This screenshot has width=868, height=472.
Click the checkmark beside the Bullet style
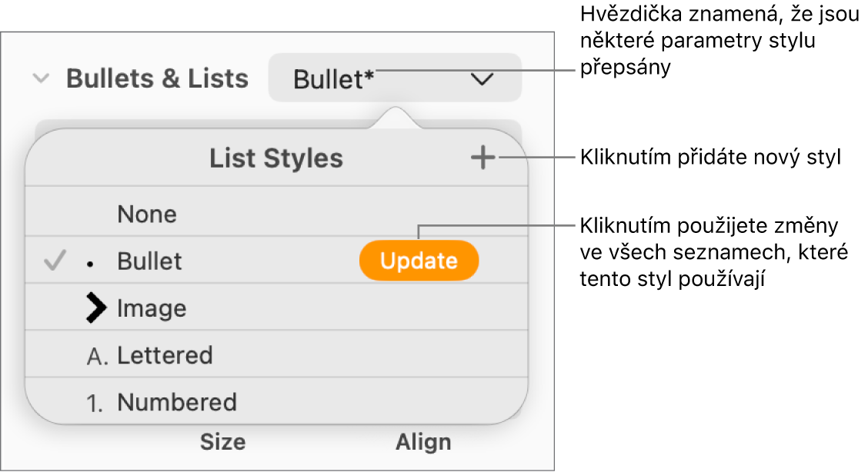point(54,261)
